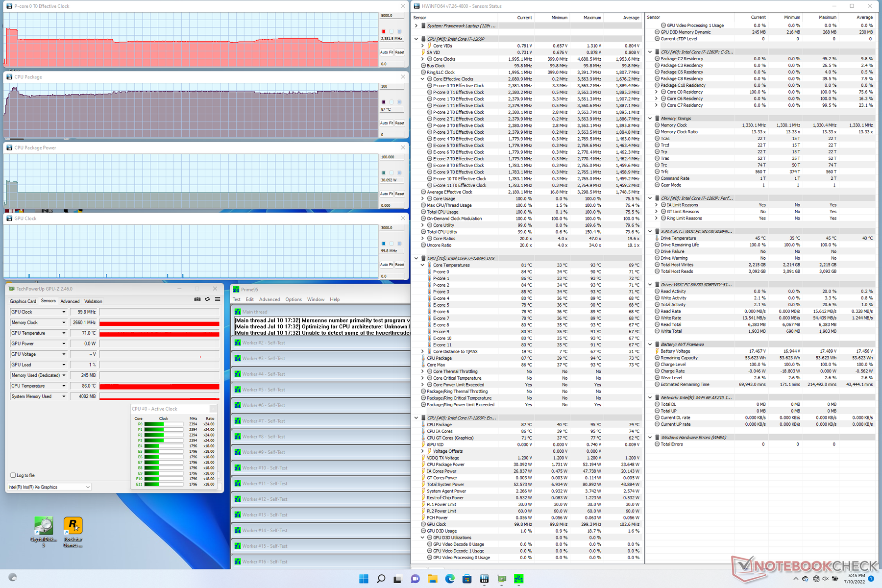
Task: Click the red line color swatch in P-core graph
Action: tap(384, 31)
